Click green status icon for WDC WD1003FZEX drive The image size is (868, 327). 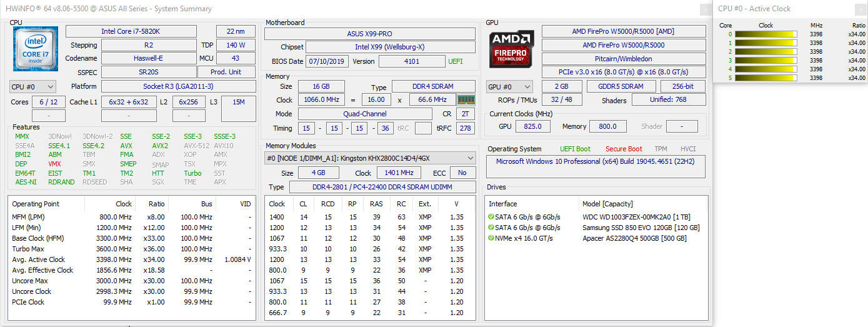point(491,217)
